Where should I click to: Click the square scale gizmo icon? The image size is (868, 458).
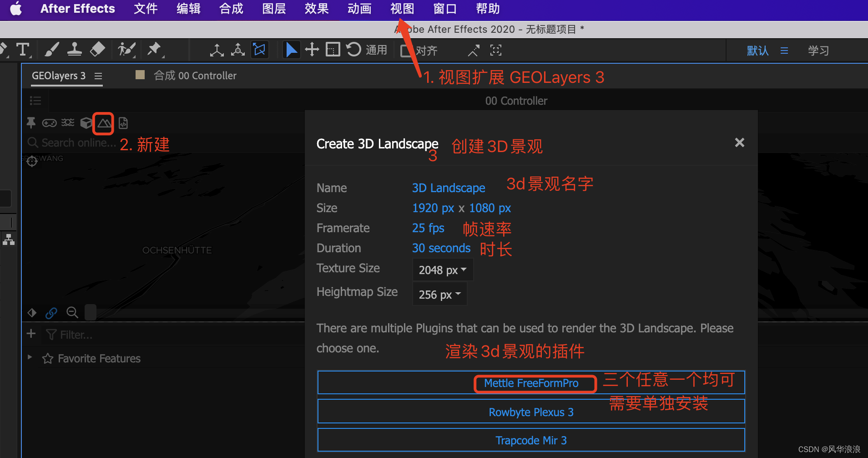click(333, 49)
